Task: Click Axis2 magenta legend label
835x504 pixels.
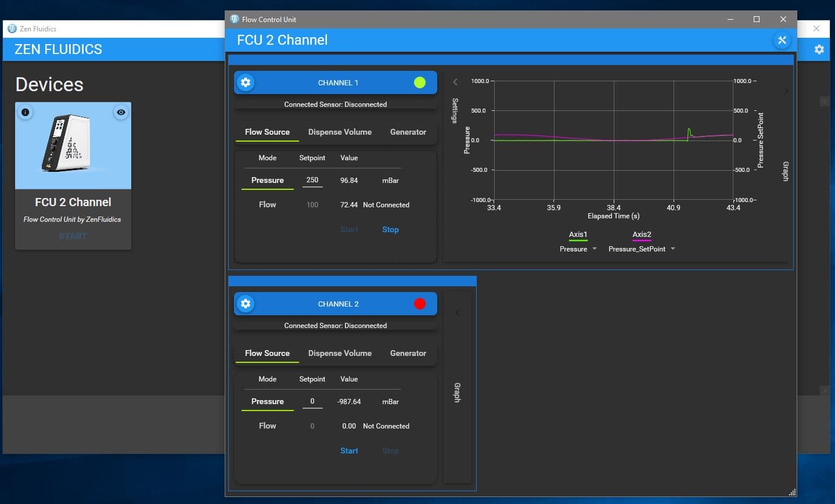Action: pos(642,235)
